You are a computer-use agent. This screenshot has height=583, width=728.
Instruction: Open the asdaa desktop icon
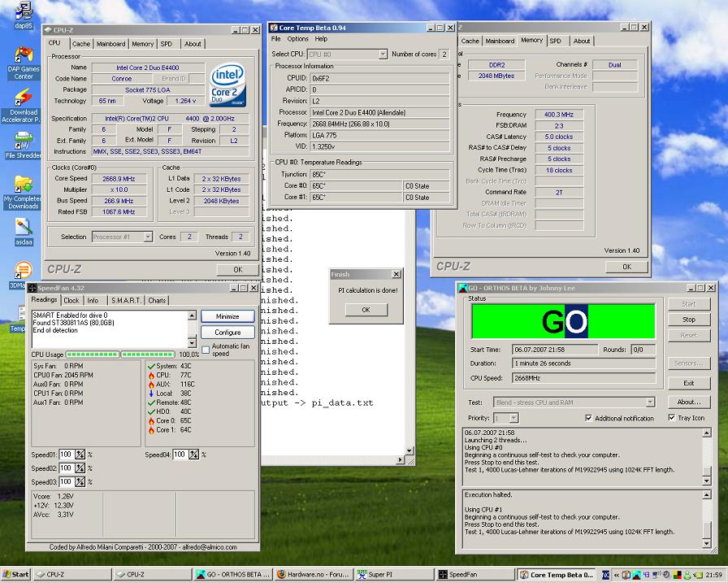coord(24,232)
